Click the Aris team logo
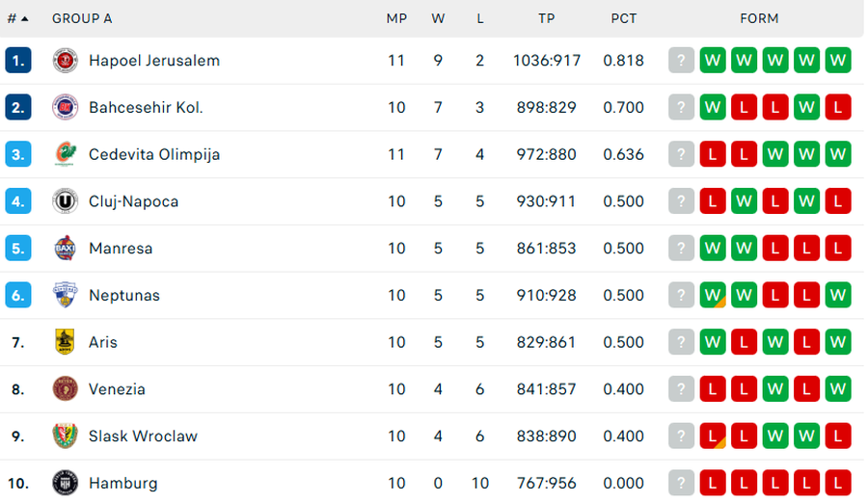Image resolution: width=868 pixels, height=503 pixels. coord(66,342)
